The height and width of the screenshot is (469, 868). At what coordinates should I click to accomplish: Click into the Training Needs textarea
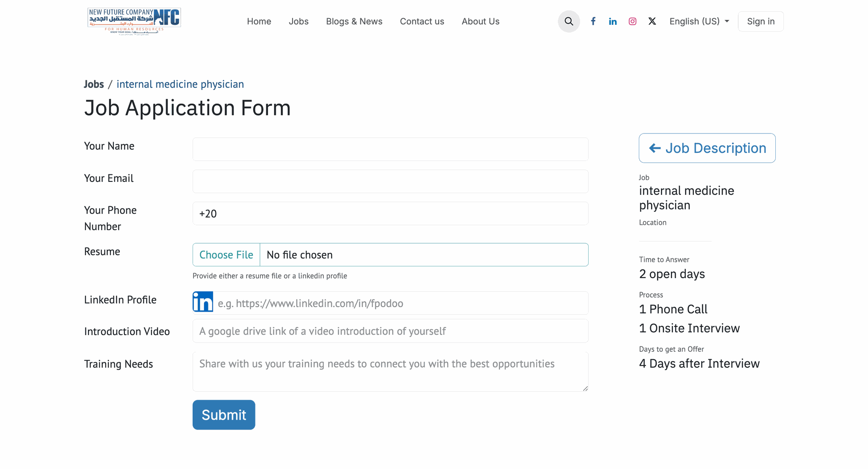click(x=390, y=371)
